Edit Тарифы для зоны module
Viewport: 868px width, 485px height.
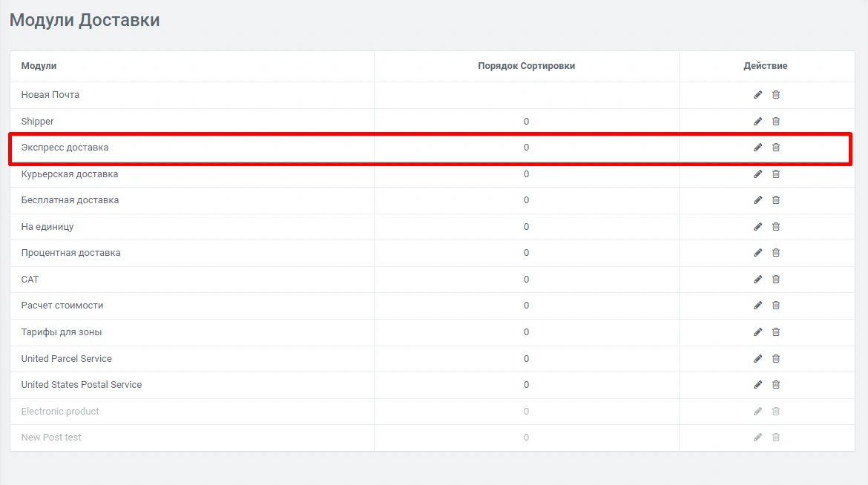coord(757,332)
